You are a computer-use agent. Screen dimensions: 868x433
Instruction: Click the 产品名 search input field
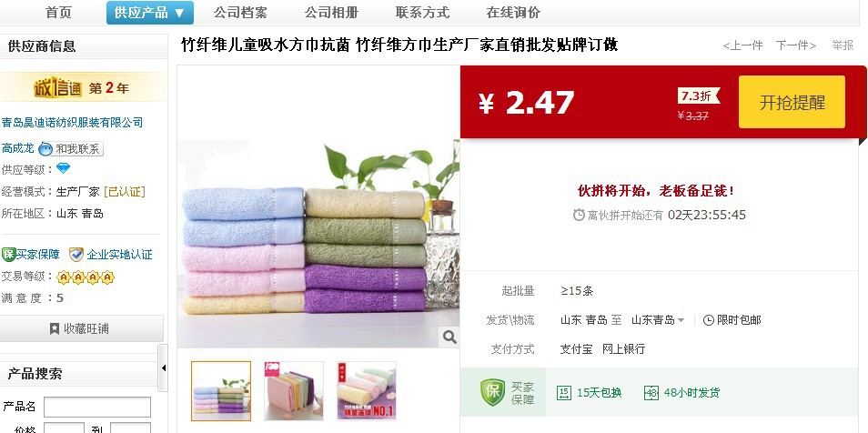pos(97,407)
